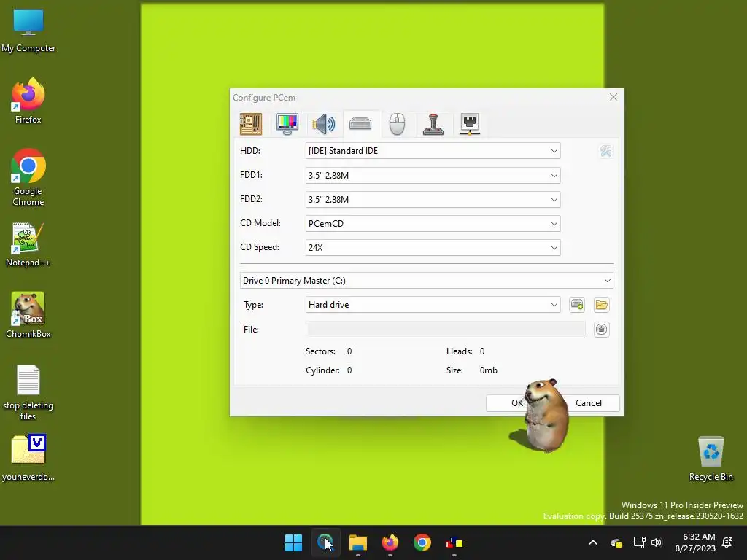Change the CD Speed dropdown
Image resolution: width=747 pixels, height=560 pixels.
(x=433, y=248)
